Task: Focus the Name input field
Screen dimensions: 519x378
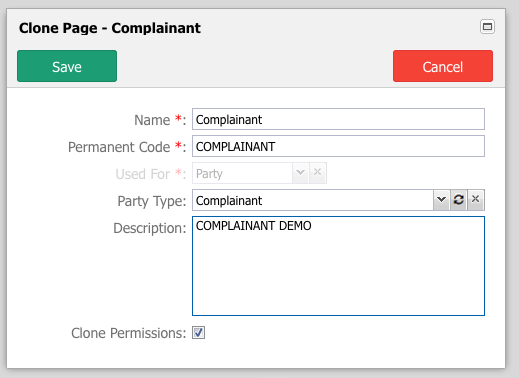Action: coord(338,119)
